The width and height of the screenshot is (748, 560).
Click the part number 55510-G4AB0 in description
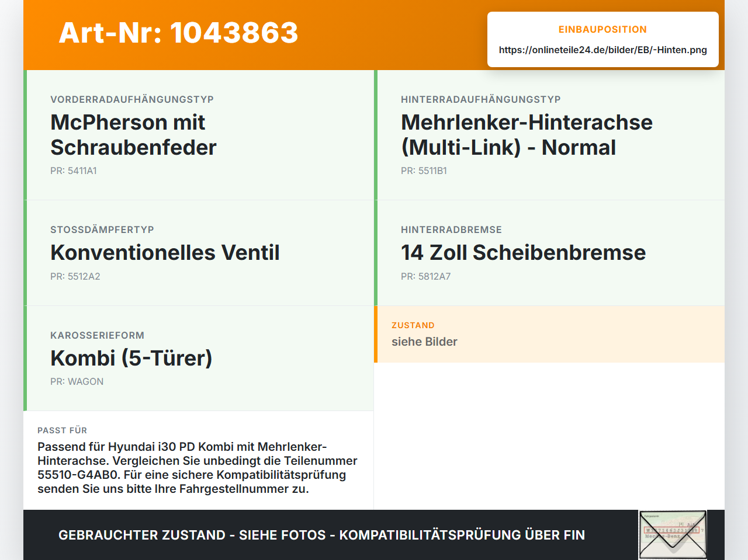79,475
